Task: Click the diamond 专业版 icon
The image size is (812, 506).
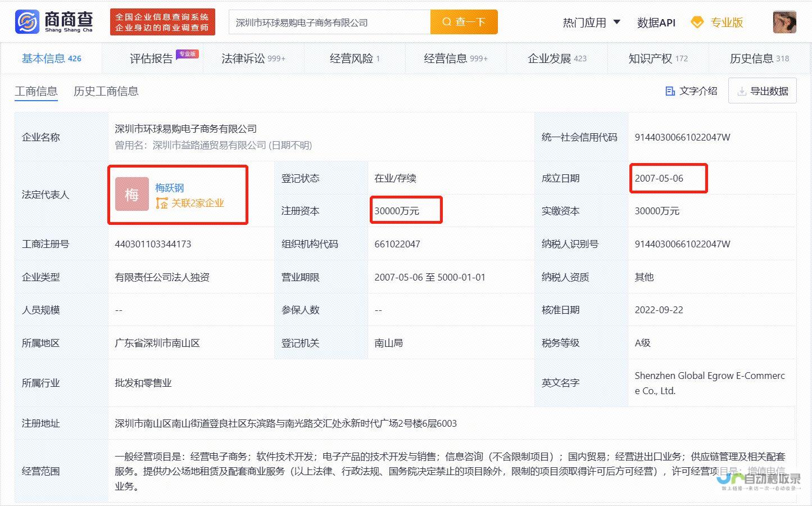Action: coord(697,22)
